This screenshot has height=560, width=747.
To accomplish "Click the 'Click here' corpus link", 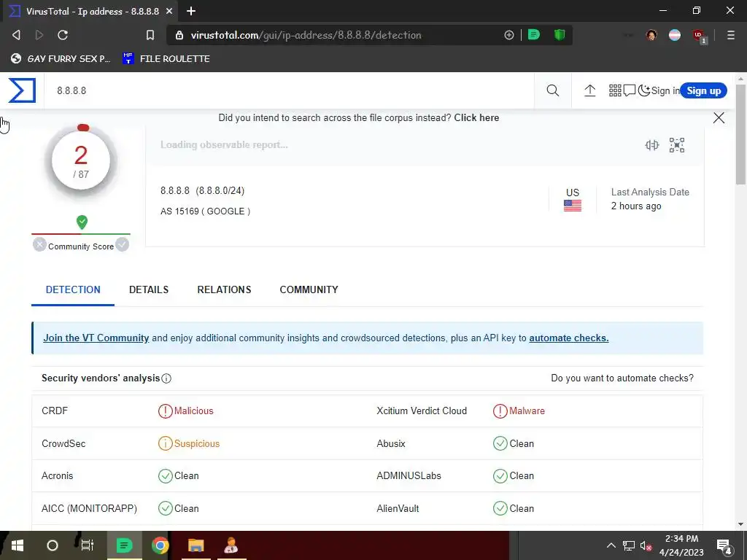I will tap(476, 117).
